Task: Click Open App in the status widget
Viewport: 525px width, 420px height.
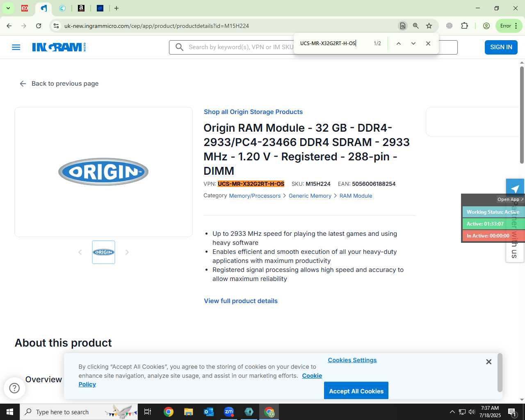Action: tap(510, 199)
